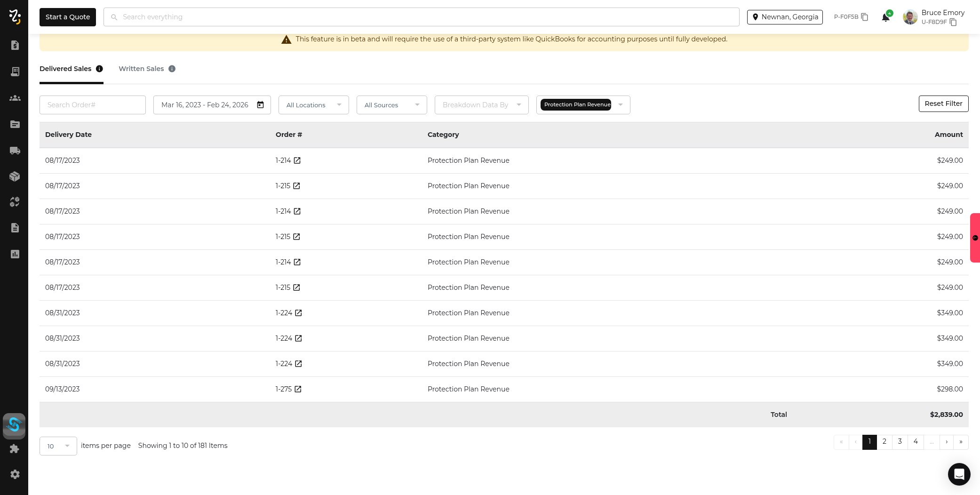Open the chat support bubble
Viewport: 980px width, 495px height.
coord(959,474)
